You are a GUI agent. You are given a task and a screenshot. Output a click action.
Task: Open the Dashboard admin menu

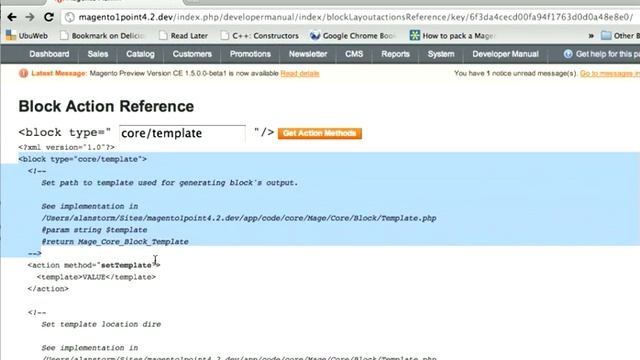(x=49, y=54)
